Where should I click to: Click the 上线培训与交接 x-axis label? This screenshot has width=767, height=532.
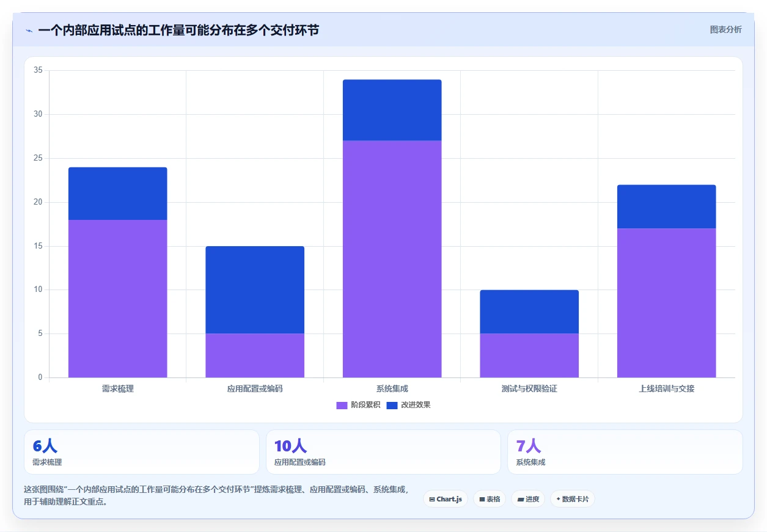click(x=667, y=388)
